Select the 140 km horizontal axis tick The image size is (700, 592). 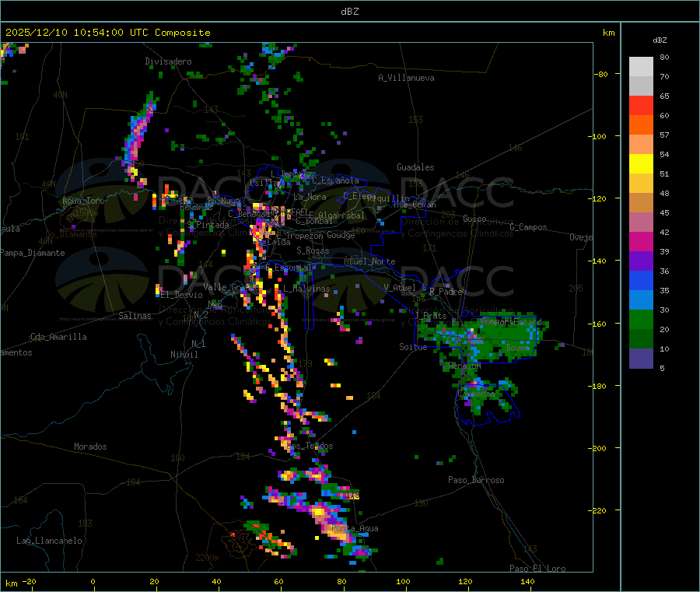coord(527,581)
